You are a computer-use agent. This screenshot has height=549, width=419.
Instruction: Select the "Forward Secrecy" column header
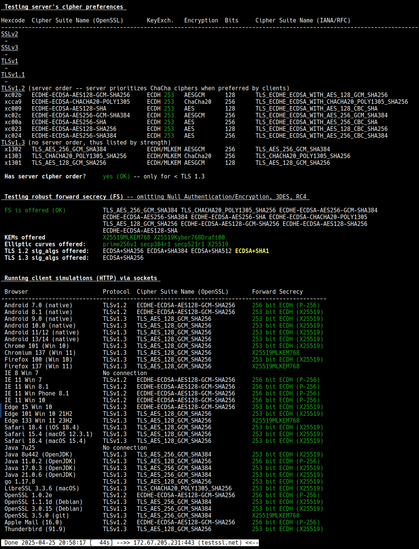278,291
